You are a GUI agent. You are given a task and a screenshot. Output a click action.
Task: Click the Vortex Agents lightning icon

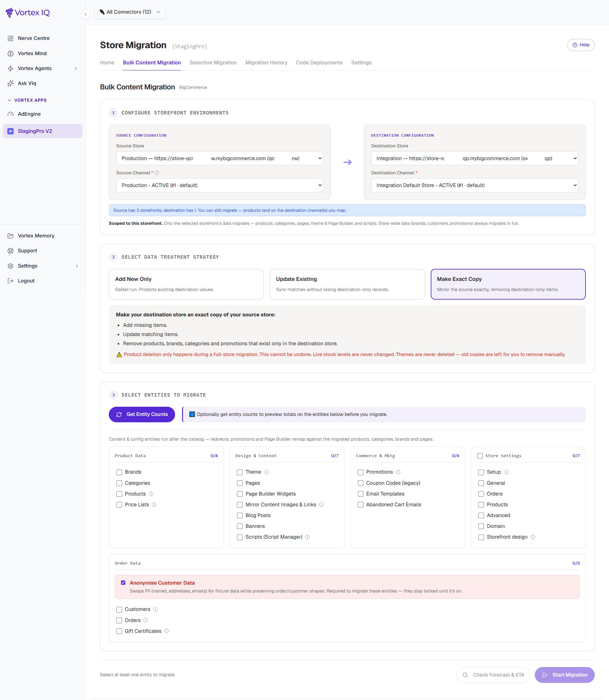(x=10, y=68)
